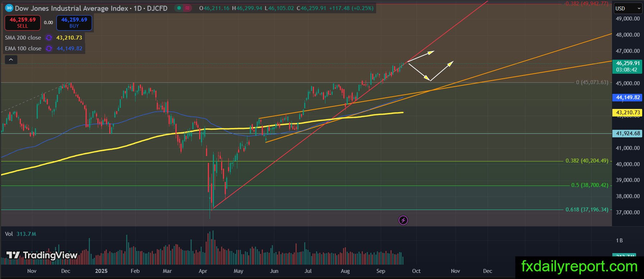Click the pink derived-data indicator icon
Viewport: 644px width, 279px height.
click(x=187, y=8)
